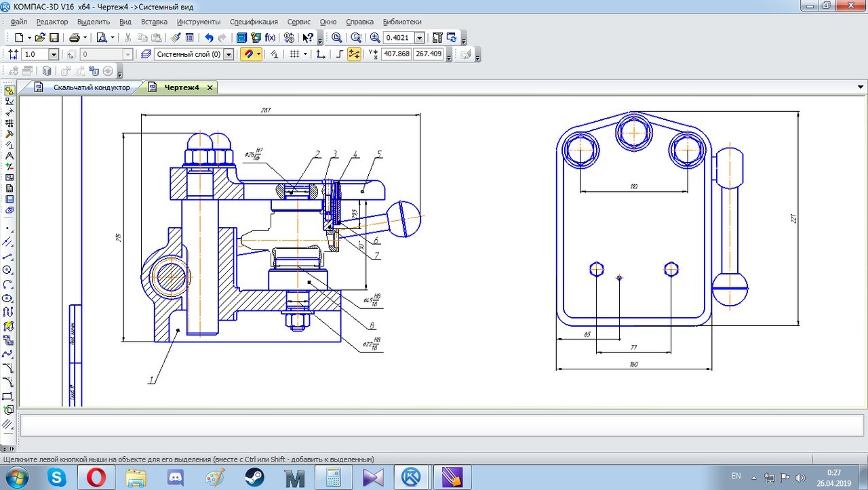Click the Print icon in toolbar
Image resolution: width=868 pixels, height=490 pixels.
[x=74, y=38]
